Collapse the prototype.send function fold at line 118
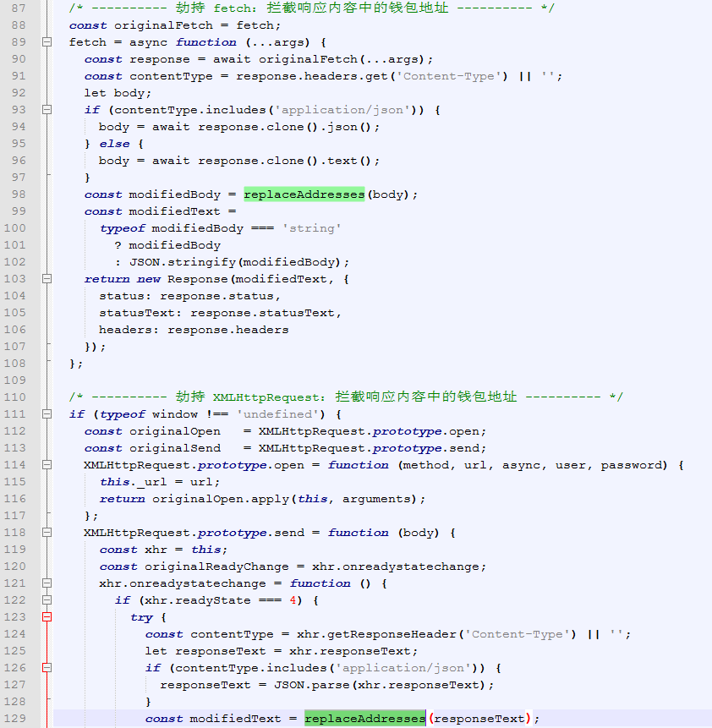 (x=47, y=533)
